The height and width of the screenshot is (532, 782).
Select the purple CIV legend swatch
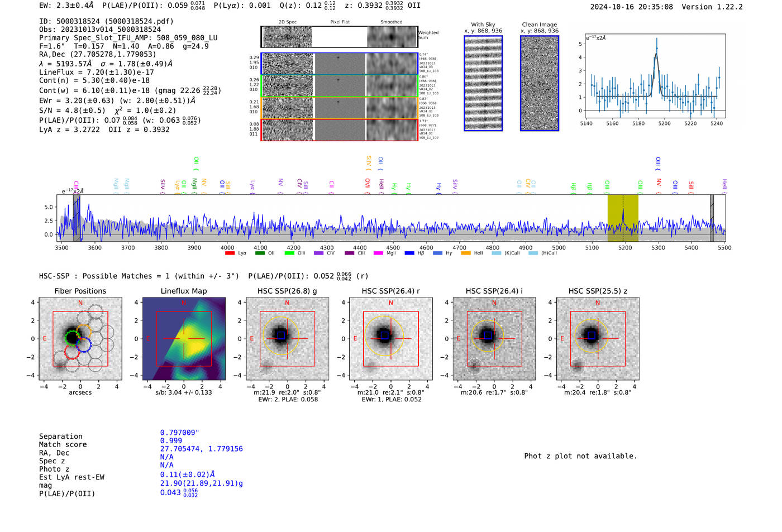[x=319, y=253]
